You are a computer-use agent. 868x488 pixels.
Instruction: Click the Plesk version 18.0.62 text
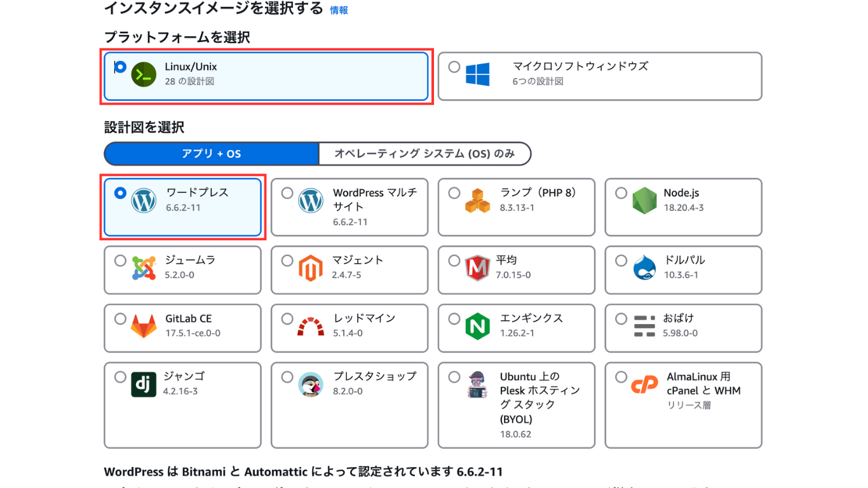[515, 435]
